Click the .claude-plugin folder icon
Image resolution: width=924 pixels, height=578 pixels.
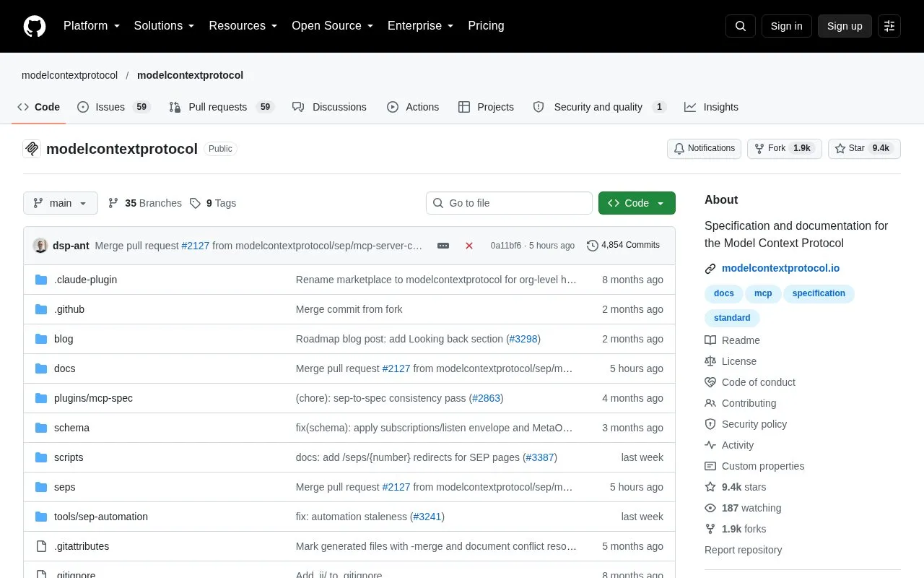tap(41, 280)
